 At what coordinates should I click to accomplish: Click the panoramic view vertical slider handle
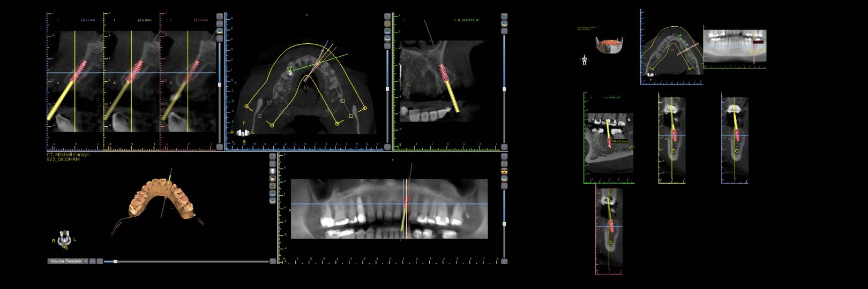click(x=504, y=224)
